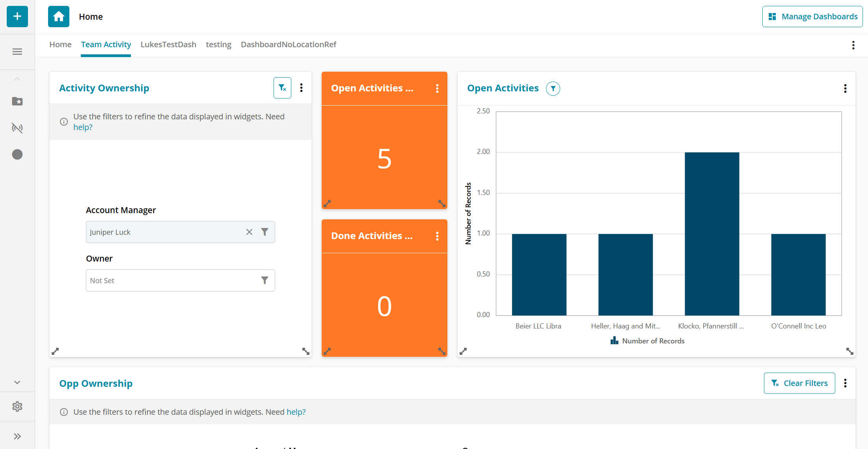This screenshot has height=449, width=868.
Task: Clear Juniper Luck from Account Manager
Action: [x=249, y=232]
